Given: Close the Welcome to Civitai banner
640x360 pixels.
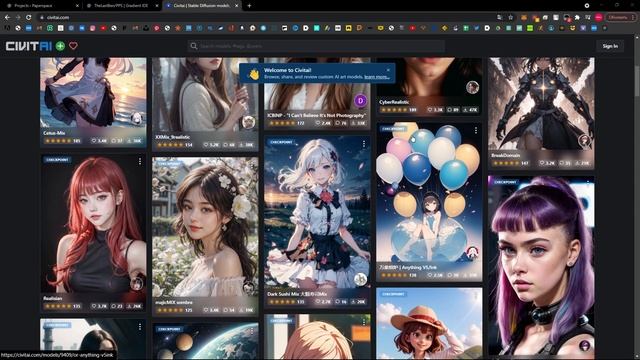Looking at the screenshot, I should point(388,70).
